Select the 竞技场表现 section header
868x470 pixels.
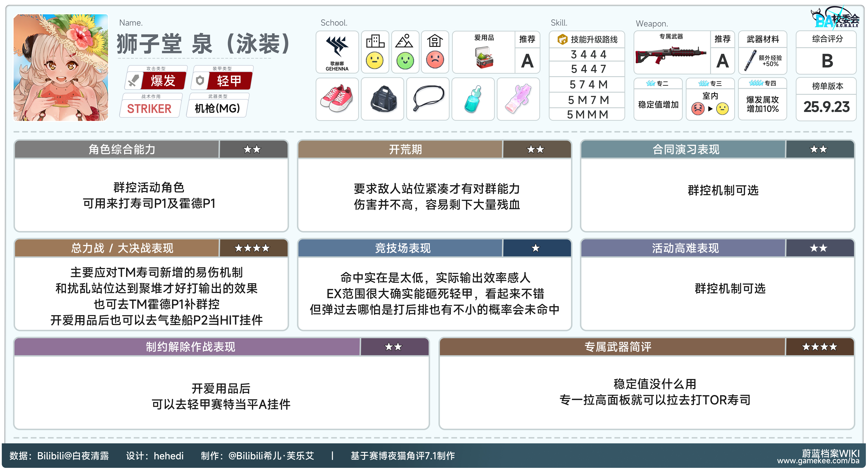click(x=403, y=248)
